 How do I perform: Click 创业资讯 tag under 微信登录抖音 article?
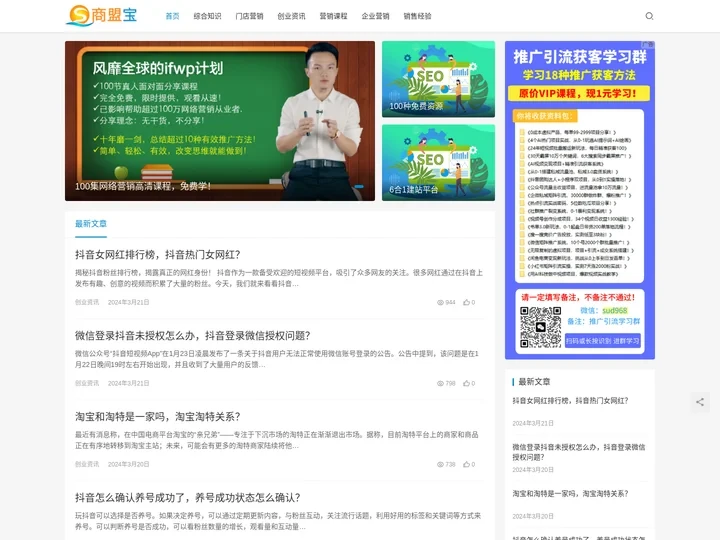tap(87, 383)
